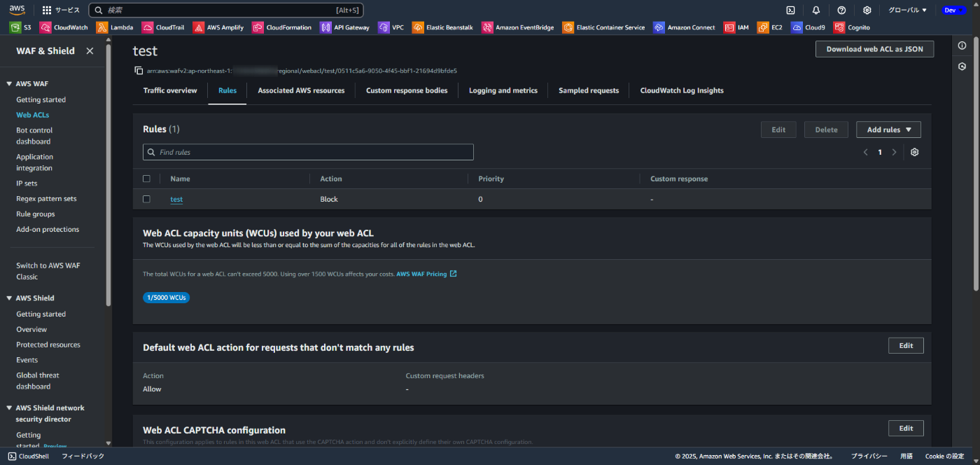Click the Edit rules button
The width and height of the screenshot is (980, 465).
click(778, 130)
